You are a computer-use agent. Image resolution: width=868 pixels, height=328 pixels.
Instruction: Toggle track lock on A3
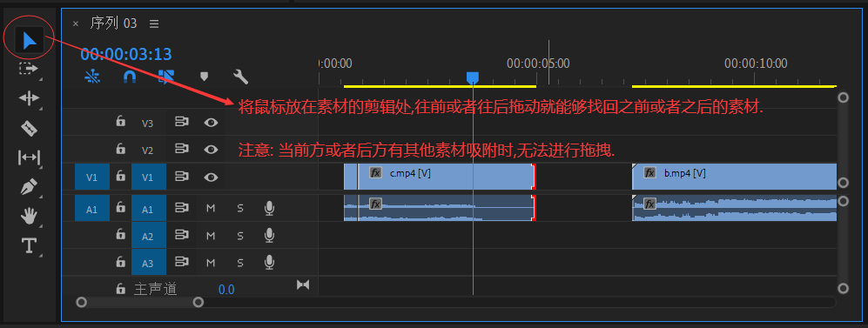pos(120,261)
